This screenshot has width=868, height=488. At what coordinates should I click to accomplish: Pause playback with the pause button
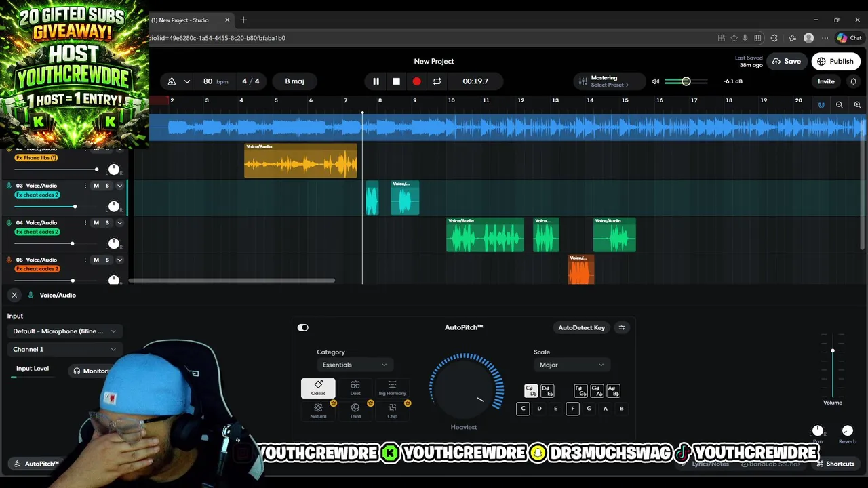tap(376, 81)
